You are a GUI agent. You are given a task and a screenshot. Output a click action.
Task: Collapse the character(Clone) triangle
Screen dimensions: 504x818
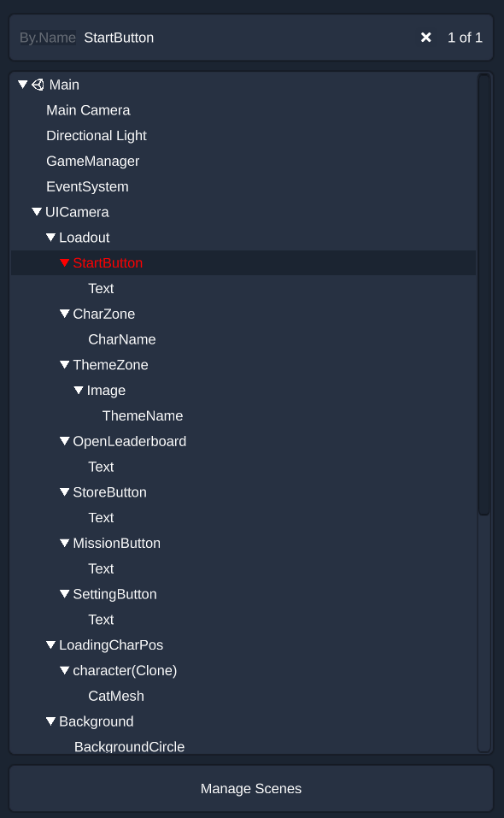pos(65,670)
